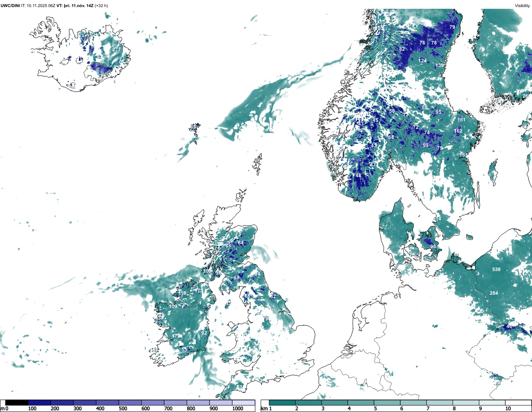Click the '277' value over Iceland

click(x=116, y=49)
